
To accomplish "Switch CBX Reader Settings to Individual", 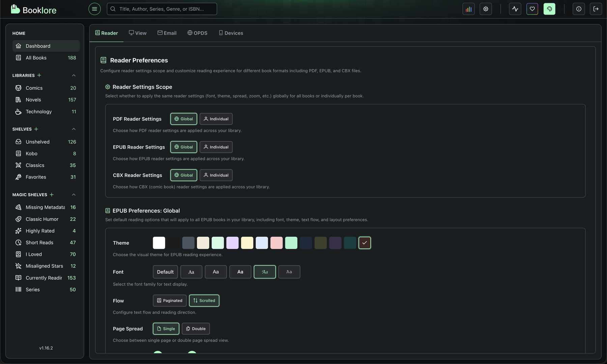I will coord(216,175).
